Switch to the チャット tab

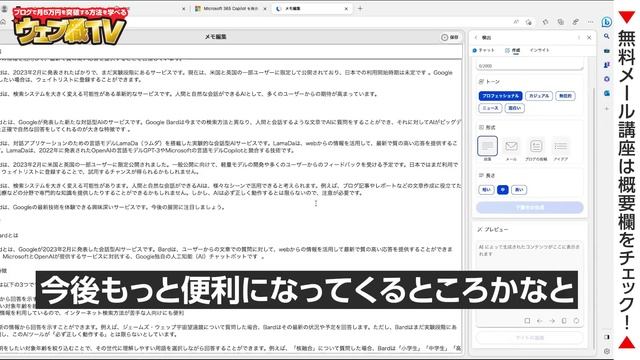coord(483,50)
